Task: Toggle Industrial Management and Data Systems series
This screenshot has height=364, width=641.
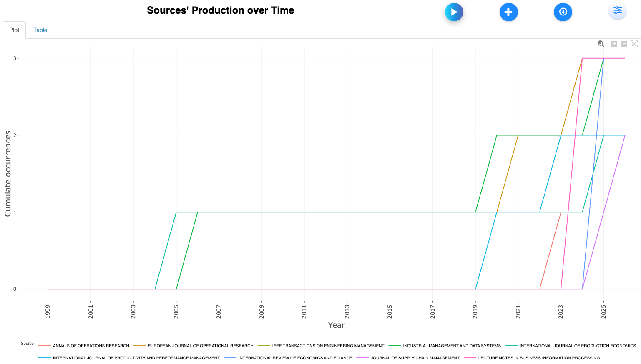Action: (452, 346)
